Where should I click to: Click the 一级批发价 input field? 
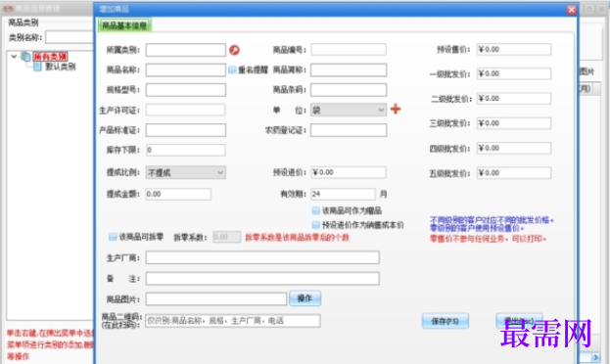coord(514,73)
